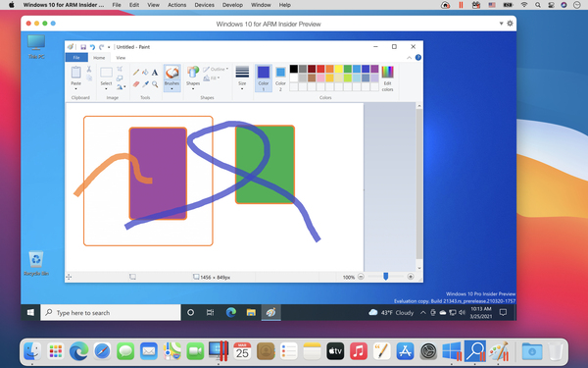Click the zoom in plus button
Screen dimensions: 588x368
click(411, 277)
